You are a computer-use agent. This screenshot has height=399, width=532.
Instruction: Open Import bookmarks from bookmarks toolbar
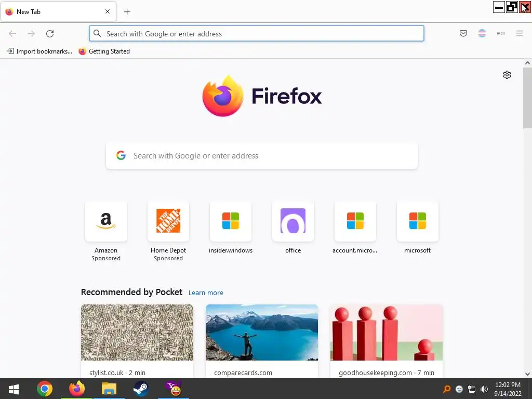coord(39,51)
